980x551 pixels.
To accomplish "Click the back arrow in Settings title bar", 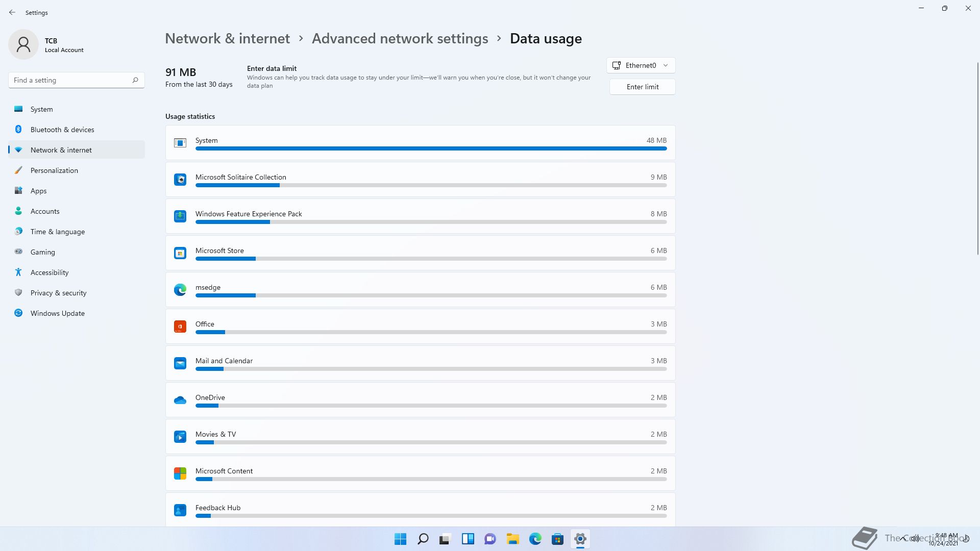I will coord(12,12).
